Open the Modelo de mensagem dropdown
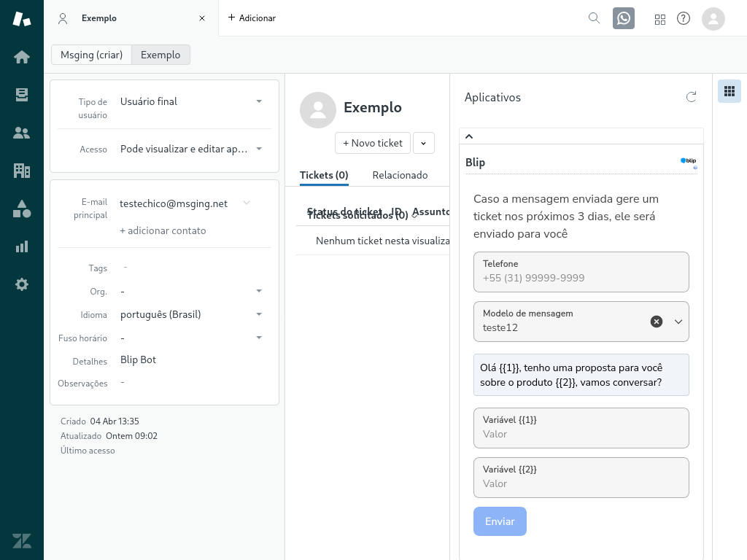 tap(678, 321)
